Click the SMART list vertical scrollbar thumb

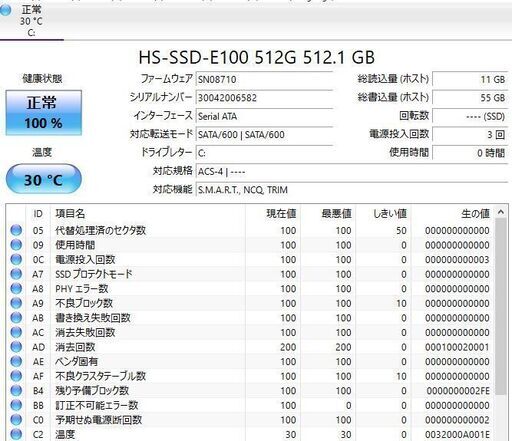[501, 307]
